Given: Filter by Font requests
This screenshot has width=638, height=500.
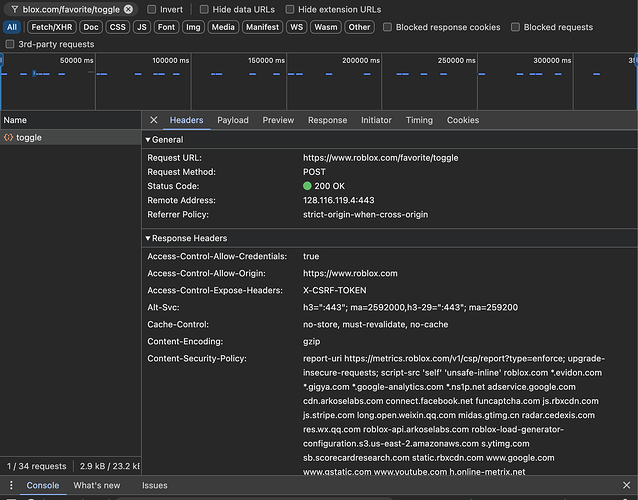Looking at the screenshot, I should pos(166,27).
